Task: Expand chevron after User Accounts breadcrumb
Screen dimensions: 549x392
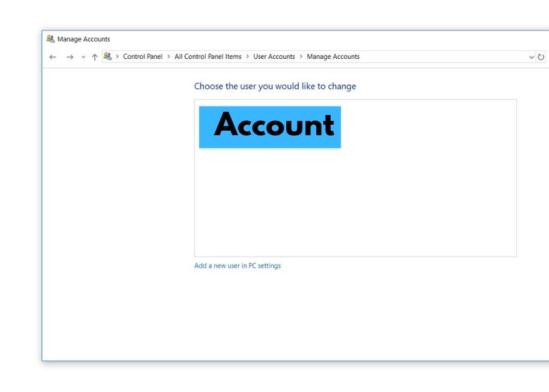Action: click(x=301, y=57)
